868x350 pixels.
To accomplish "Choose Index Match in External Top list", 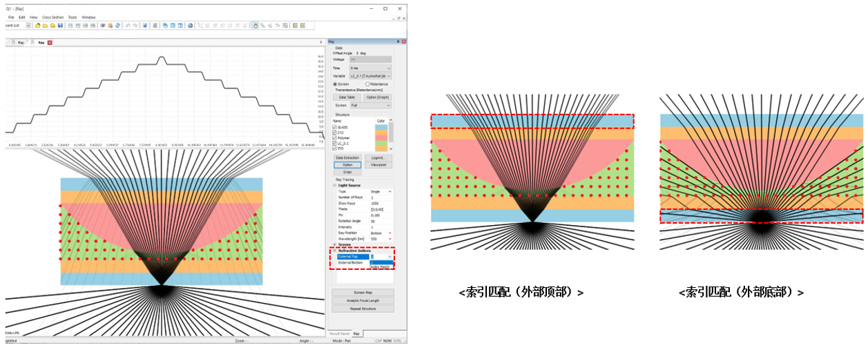I will point(380,266).
